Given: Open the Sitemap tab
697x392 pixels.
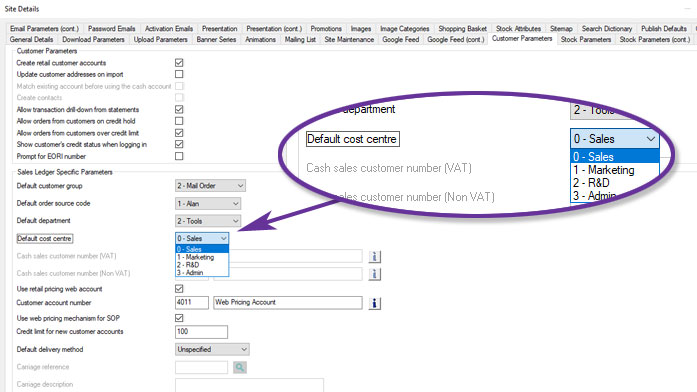Looking at the screenshot, I should pos(561,28).
